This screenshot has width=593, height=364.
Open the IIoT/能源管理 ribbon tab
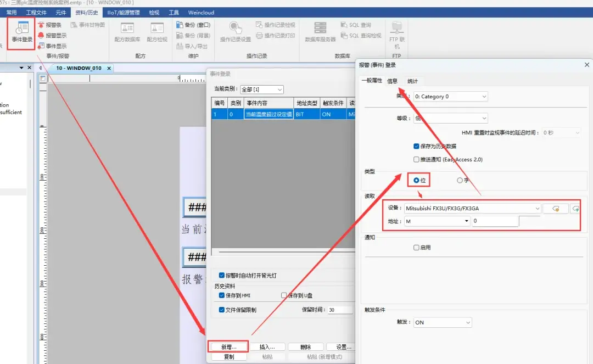(x=124, y=13)
